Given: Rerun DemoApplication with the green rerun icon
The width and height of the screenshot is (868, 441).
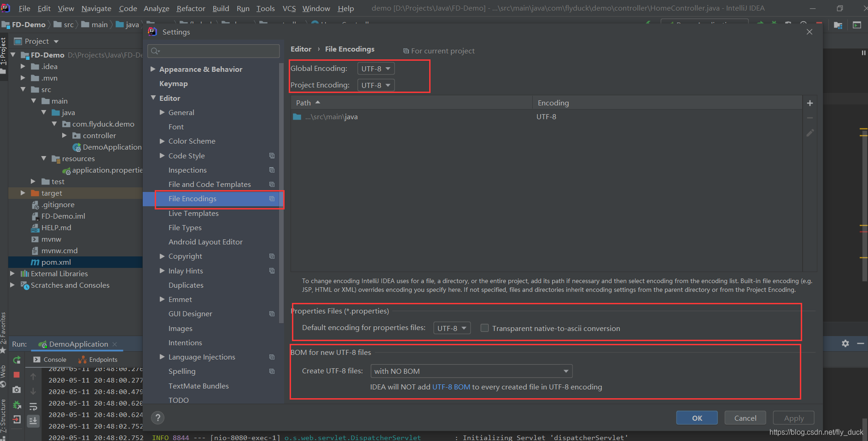Looking at the screenshot, I should [x=17, y=360].
